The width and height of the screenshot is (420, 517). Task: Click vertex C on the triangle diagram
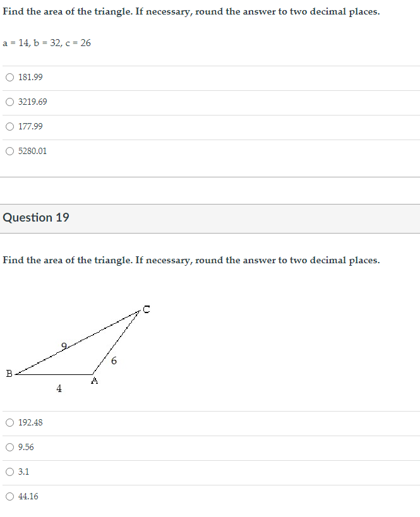[x=146, y=309]
